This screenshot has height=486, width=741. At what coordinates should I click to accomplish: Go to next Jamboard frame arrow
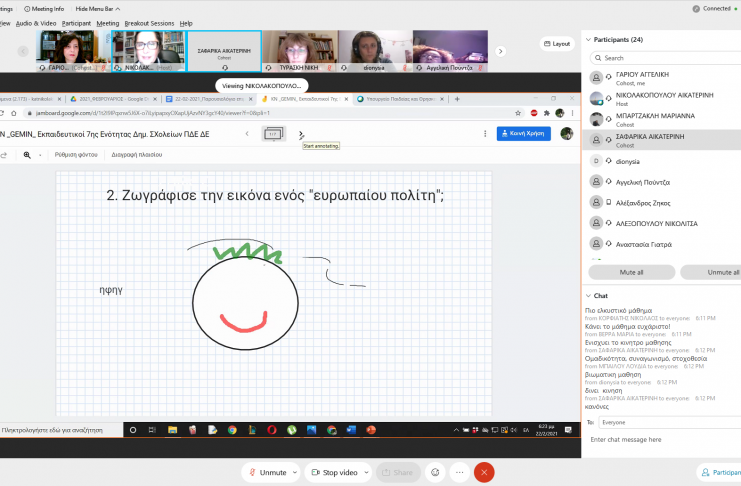(301, 133)
